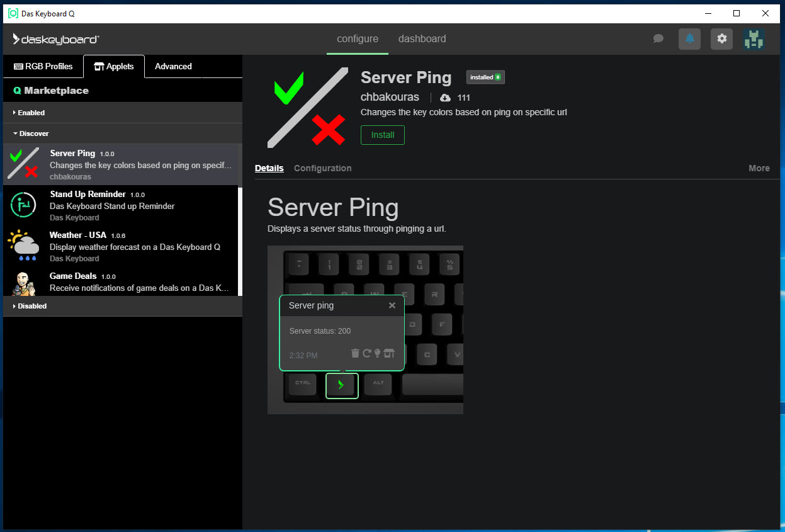Click the large Server Ping applet logo

[x=308, y=108]
